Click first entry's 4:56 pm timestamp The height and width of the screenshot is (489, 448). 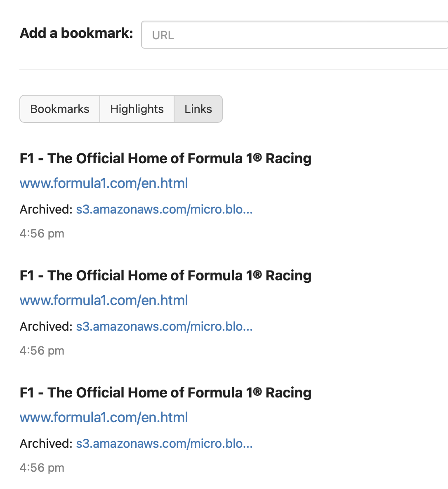coord(42,234)
